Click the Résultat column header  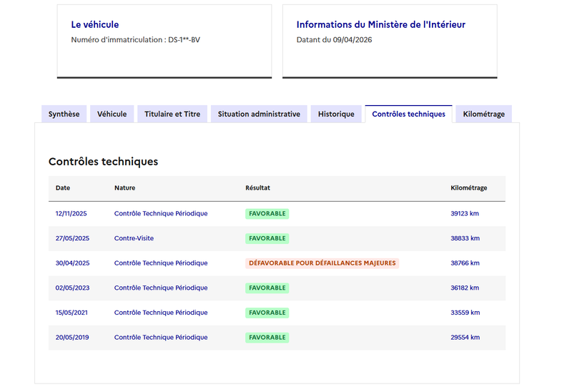(257, 188)
